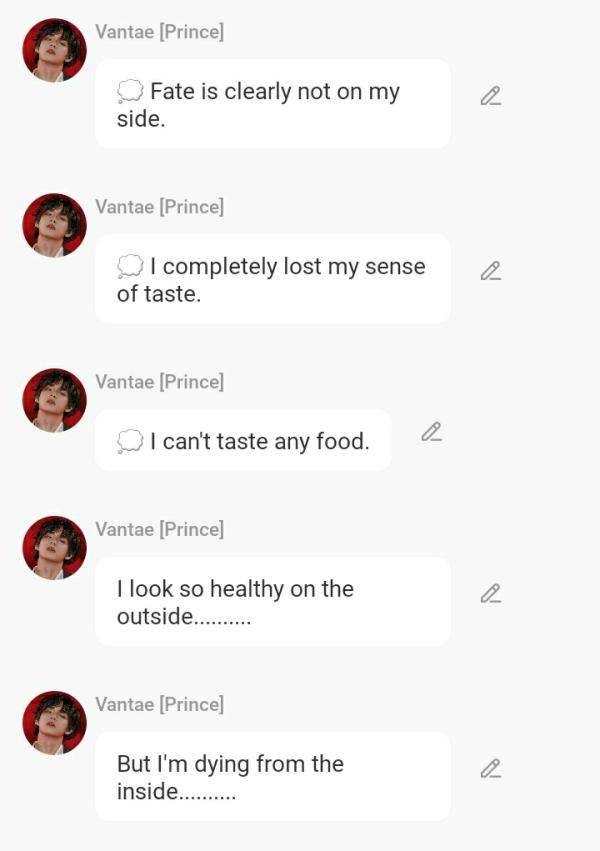Tap Vantae avatar beside "But I'm dying" message
The width and height of the screenshot is (600, 851).
54,722
